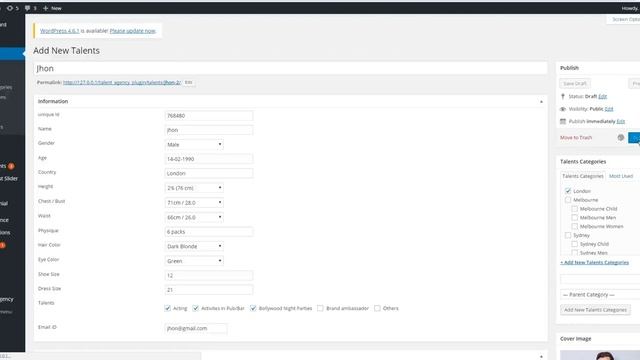This screenshot has height=360, width=640.
Task: Open the Slider item in sidebar
Action: pyautogui.click(x=9, y=178)
